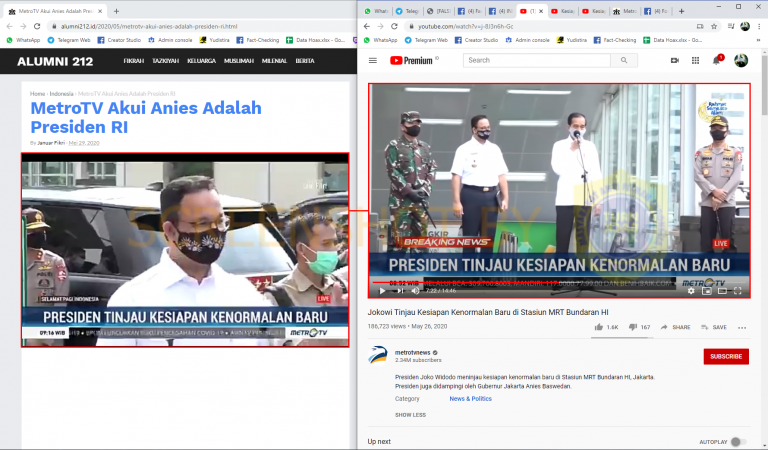Open Data Hoax.xlsx bookmark in the Alumni 212 window
The width and height of the screenshot is (768, 450).
point(315,40)
